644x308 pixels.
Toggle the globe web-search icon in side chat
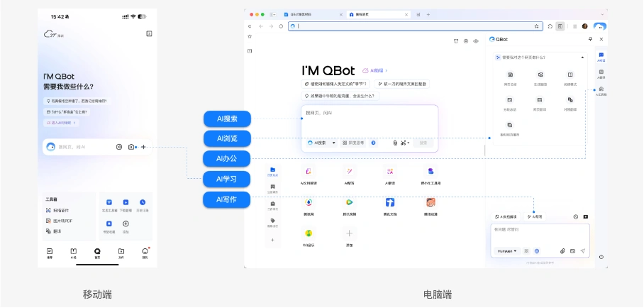pyautogui.click(x=537, y=251)
